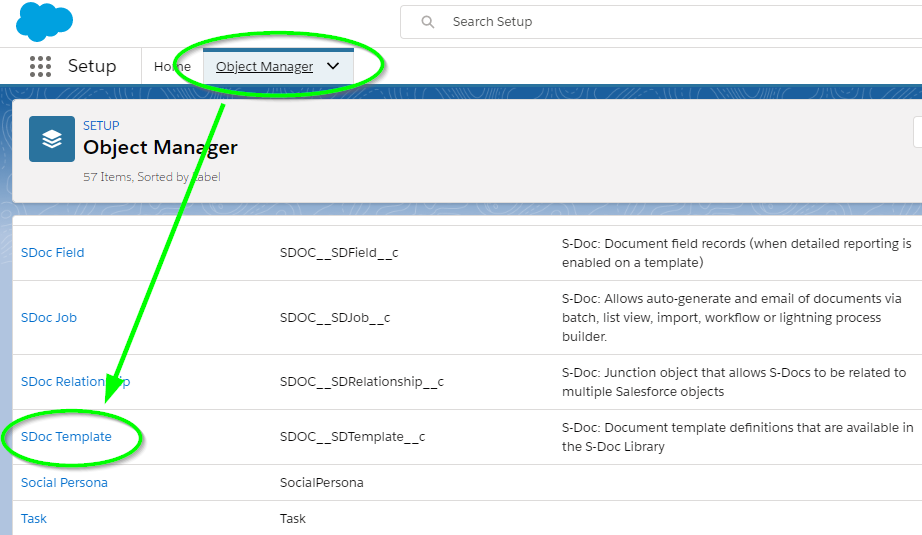The height and width of the screenshot is (535, 922).
Task: Open the Task object
Action: tap(34, 519)
